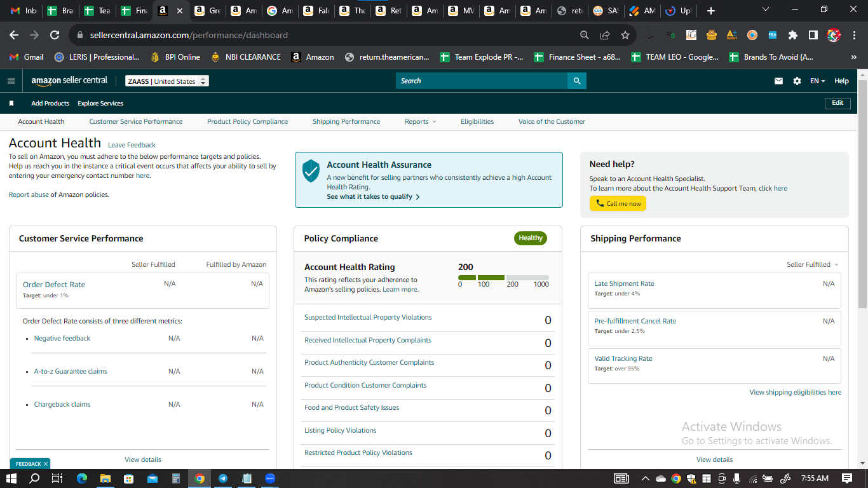
Task: Expand the Chrome tab search chevron
Action: pyautogui.click(x=765, y=9)
